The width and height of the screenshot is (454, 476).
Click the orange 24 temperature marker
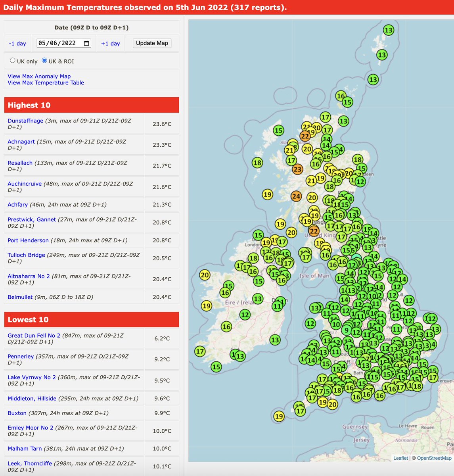(296, 196)
